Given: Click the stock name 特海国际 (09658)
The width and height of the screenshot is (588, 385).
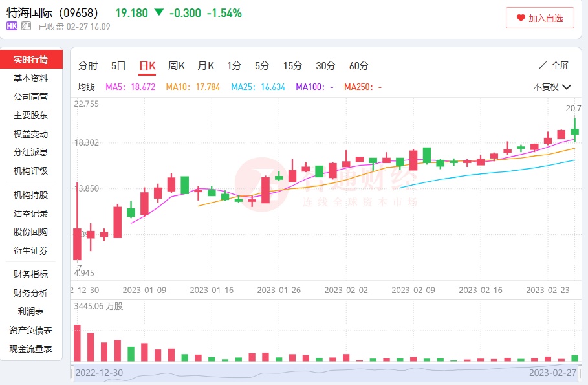Looking at the screenshot, I should pos(52,13).
